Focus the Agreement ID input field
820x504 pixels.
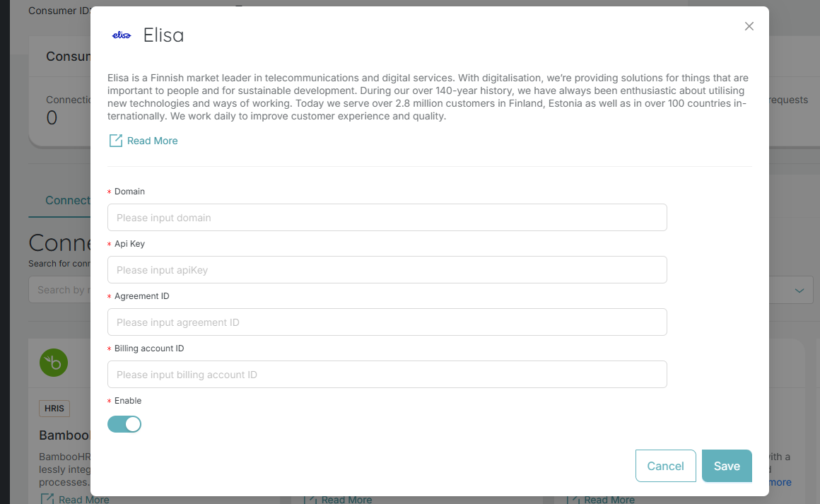[387, 322]
